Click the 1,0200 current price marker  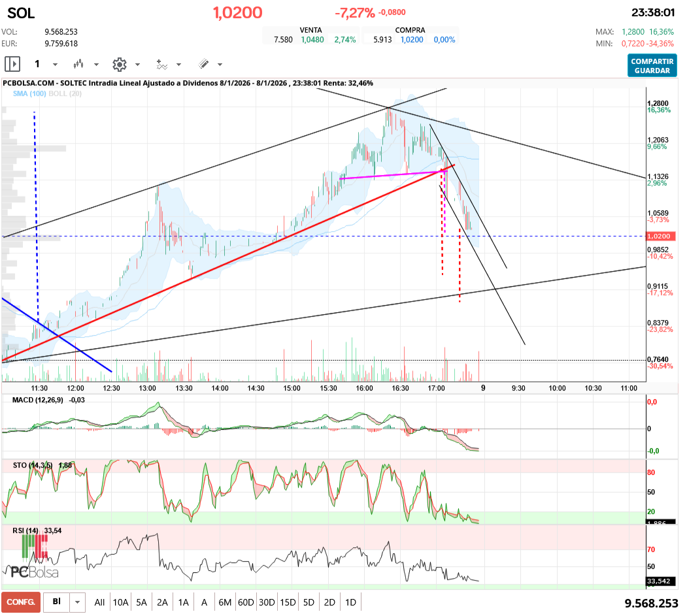click(659, 236)
